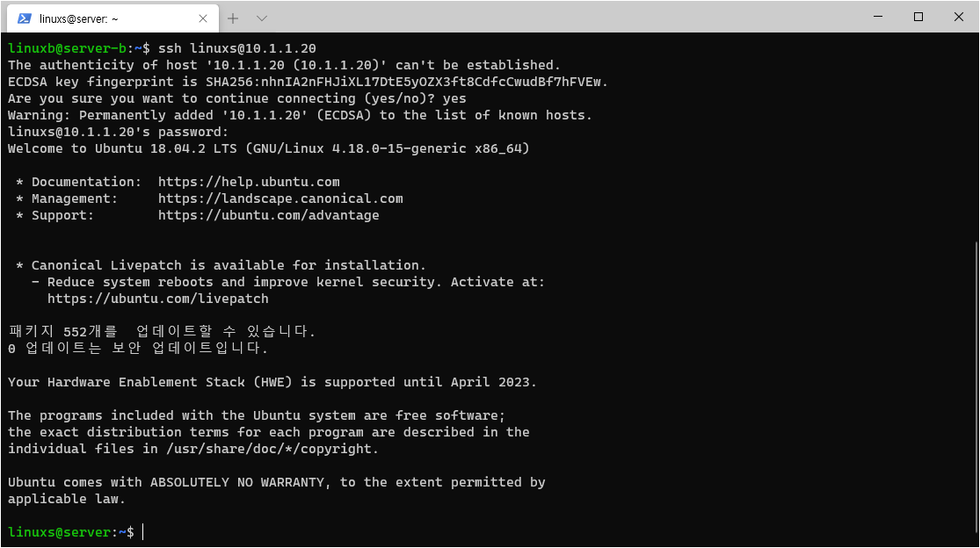The image size is (980, 548).
Task: Close the terminal window
Action: click(x=958, y=17)
